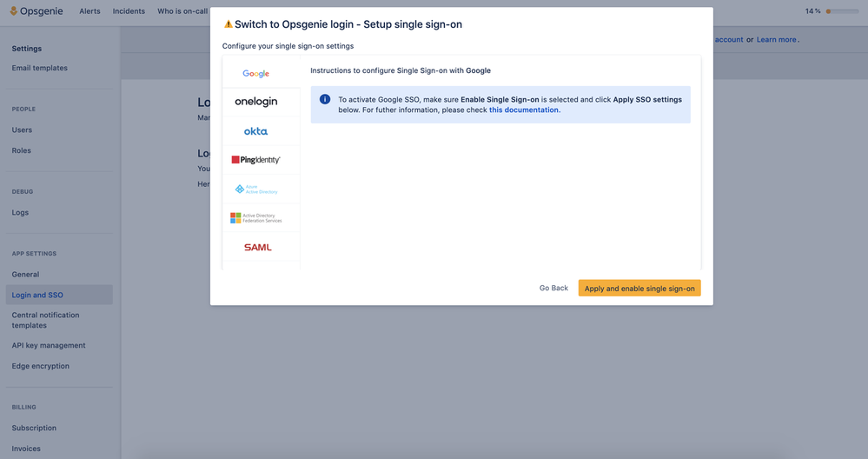Viewport: 868px width, 459px height.
Task: Open Invoices under Billing
Action: [26, 449]
